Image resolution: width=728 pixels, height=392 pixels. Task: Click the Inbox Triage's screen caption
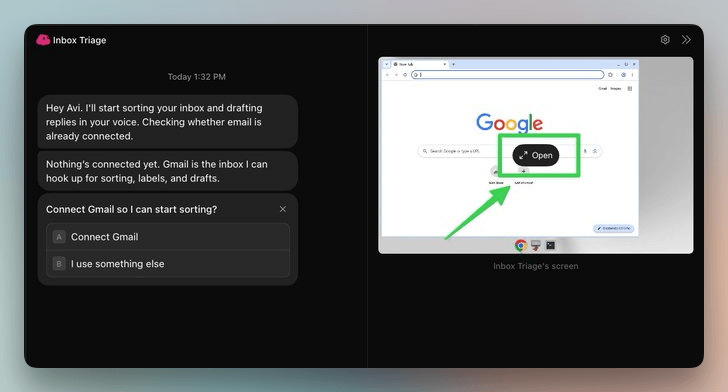[x=536, y=266]
